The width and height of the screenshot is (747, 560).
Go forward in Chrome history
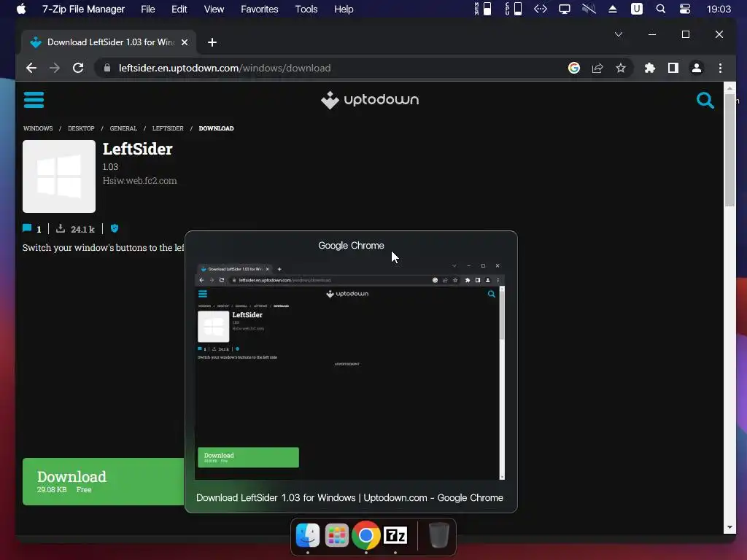click(x=55, y=68)
